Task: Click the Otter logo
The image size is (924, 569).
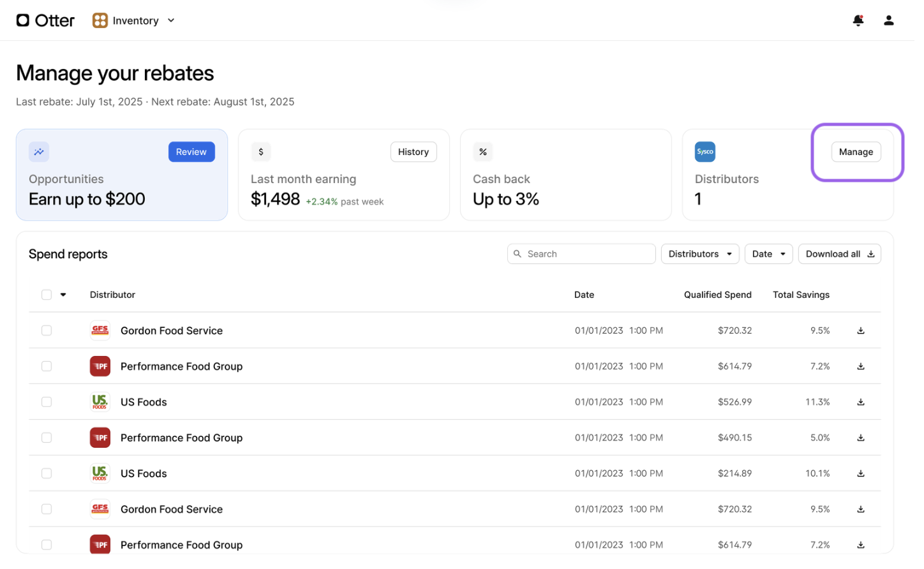Action: 45,20
